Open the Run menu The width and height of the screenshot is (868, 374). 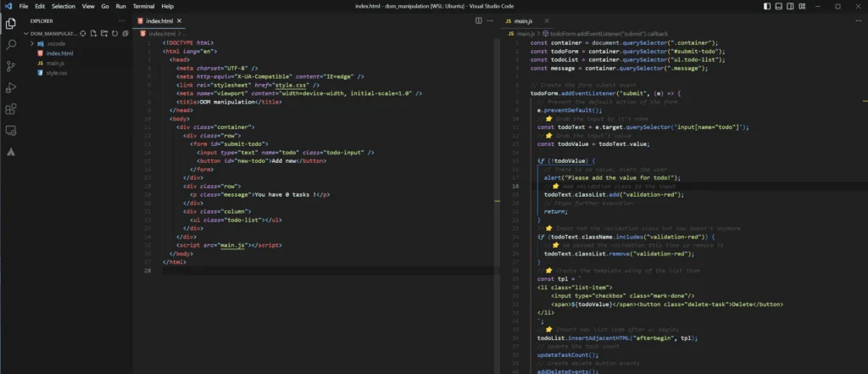[120, 6]
